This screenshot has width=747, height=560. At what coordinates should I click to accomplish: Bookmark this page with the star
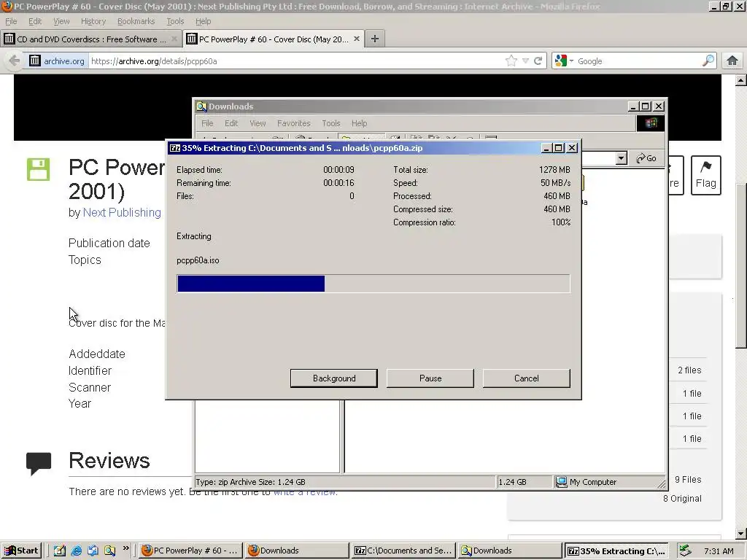[x=511, y=61]
